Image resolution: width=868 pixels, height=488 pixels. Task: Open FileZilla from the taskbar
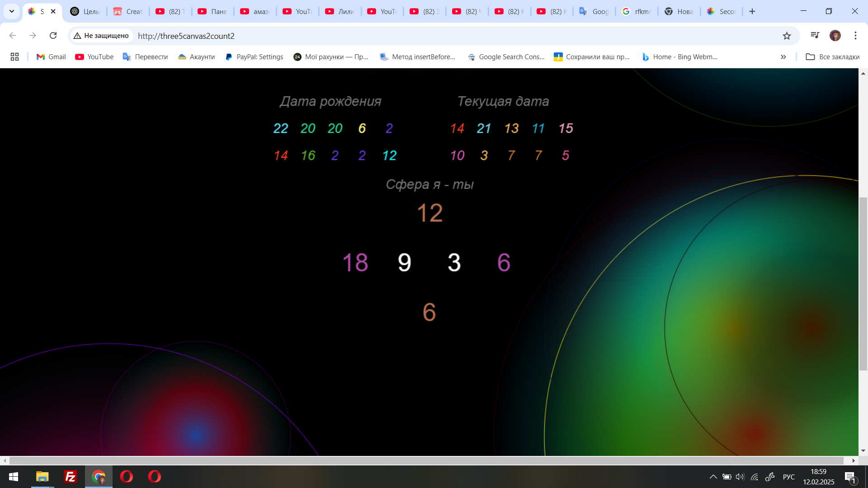tap(71, 477)
